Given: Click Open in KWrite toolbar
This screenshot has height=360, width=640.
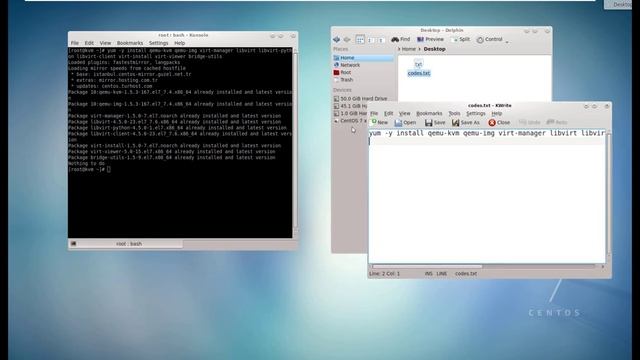Looking at the screenshot, I should tap(405, 122).
